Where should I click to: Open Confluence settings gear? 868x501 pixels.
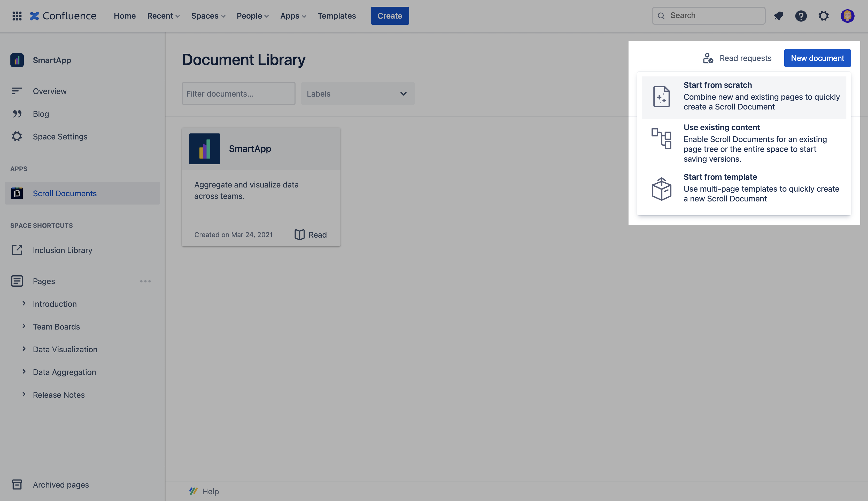click(x=824, y=16)
